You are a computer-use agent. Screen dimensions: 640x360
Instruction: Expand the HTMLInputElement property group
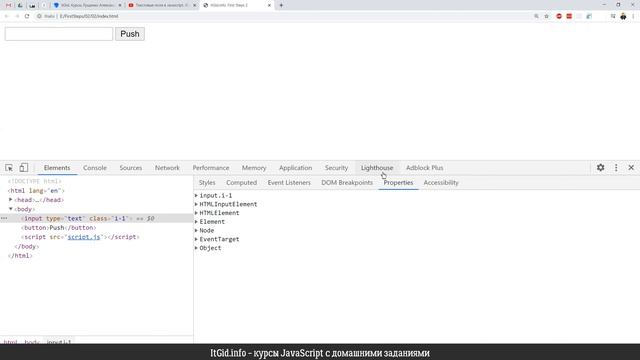point(196,204)
